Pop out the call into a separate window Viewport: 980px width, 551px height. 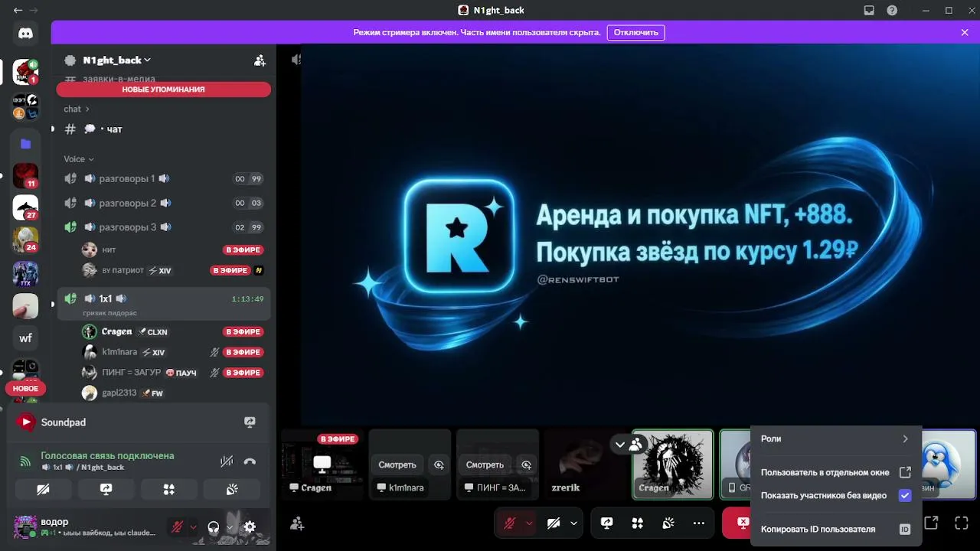931,523
